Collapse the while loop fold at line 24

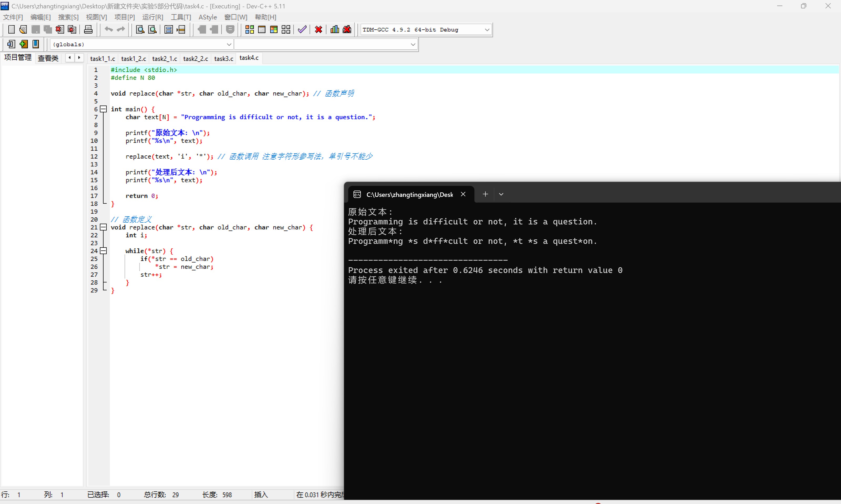[x=103, y=251]
